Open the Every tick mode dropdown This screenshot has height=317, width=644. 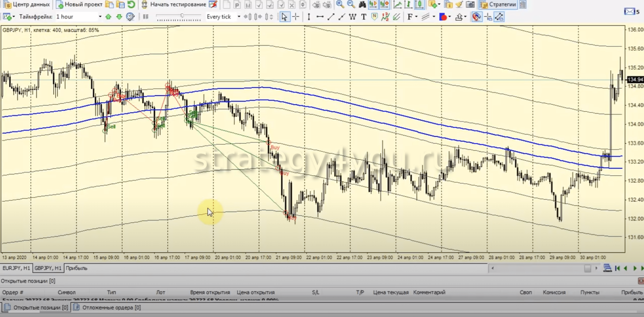click(x=239, y=17)
